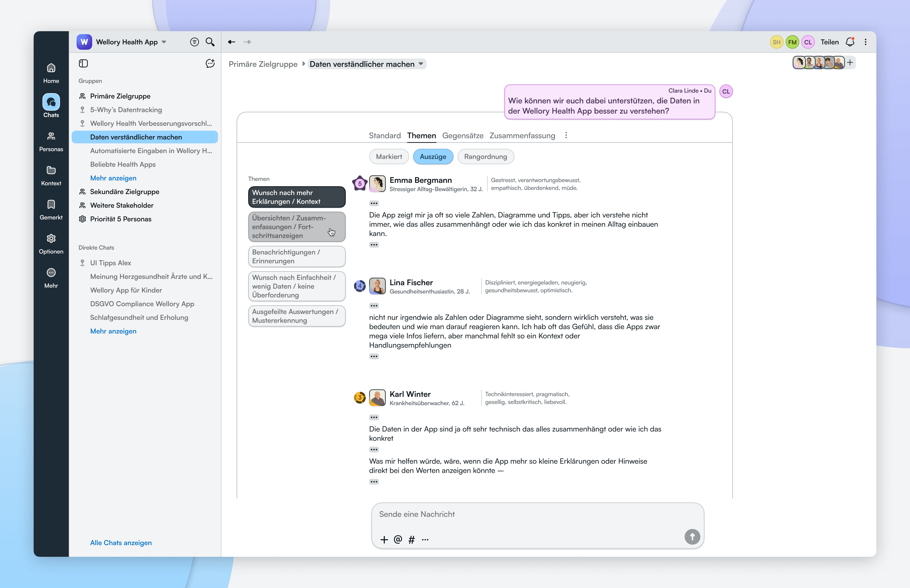Open the notifications bell icon
This screenshot has height=588, width=910.
pyautogui.click(x=850, y=42)
